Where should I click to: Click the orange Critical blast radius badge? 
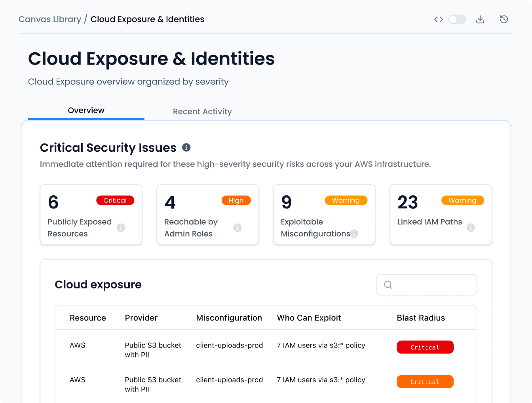(x=425, y=381)
